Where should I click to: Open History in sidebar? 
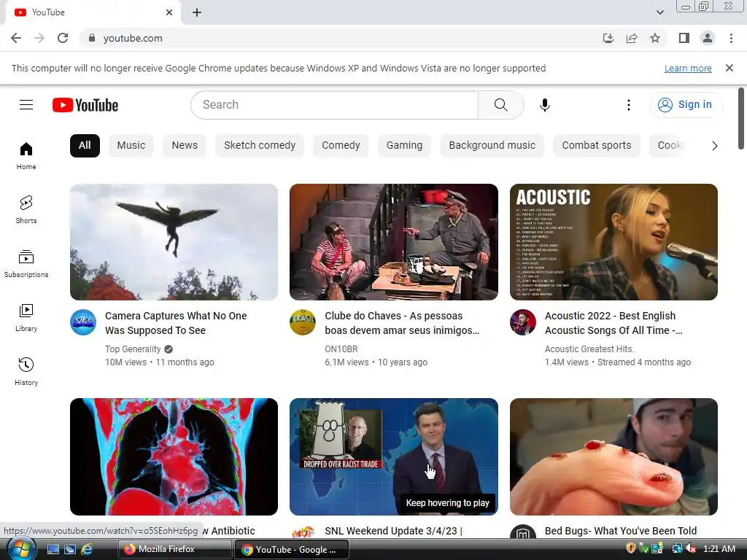pyautogui.click(x=26, y=371)
